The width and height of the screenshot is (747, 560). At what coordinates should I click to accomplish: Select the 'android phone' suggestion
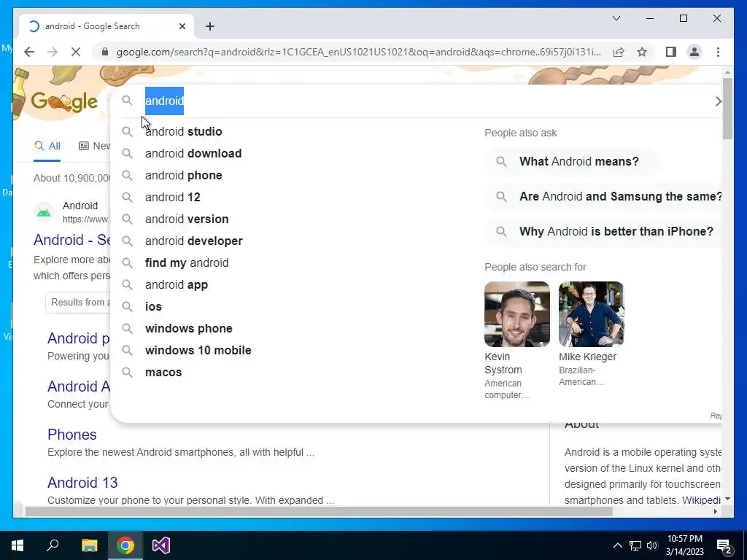(x=183, y=175)
